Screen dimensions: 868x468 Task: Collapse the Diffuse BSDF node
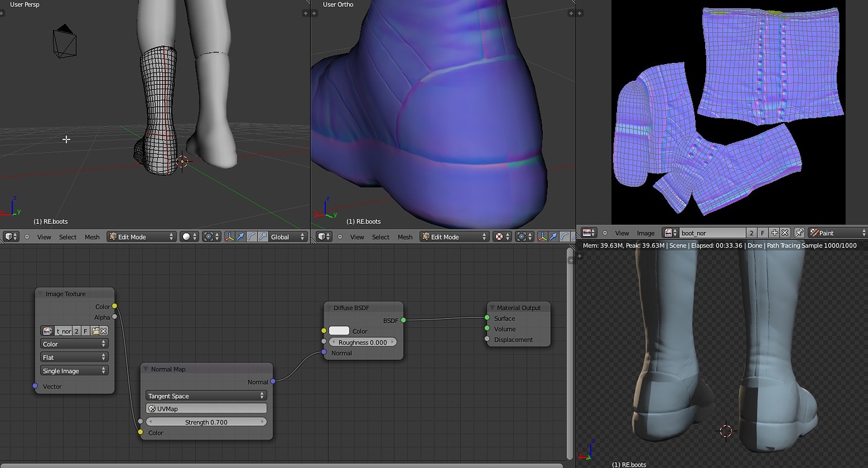tap(329, 308)
